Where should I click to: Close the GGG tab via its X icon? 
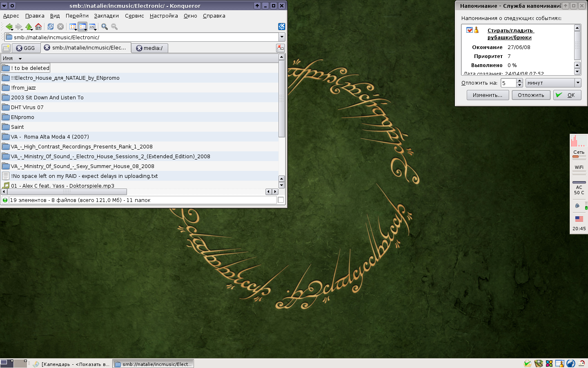(x=19, y=48)
